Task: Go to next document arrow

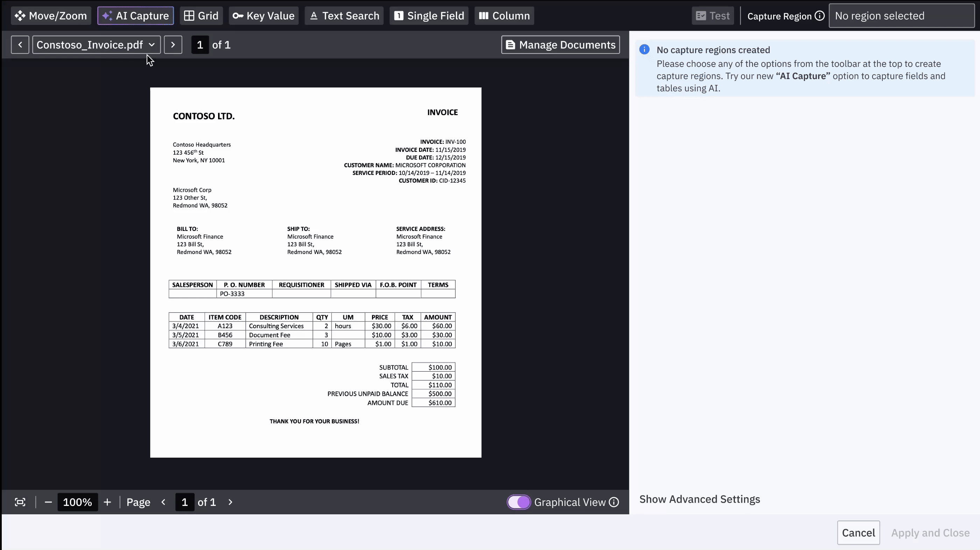Action: 173,45
